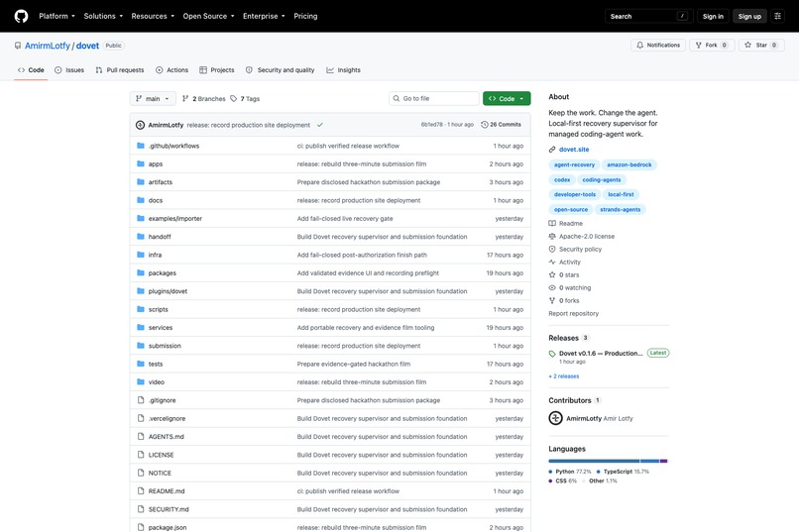This screenshot has height=532, width=799.
Task: Click the .github/workflows folder icon
Action: (x=141, y=146)
